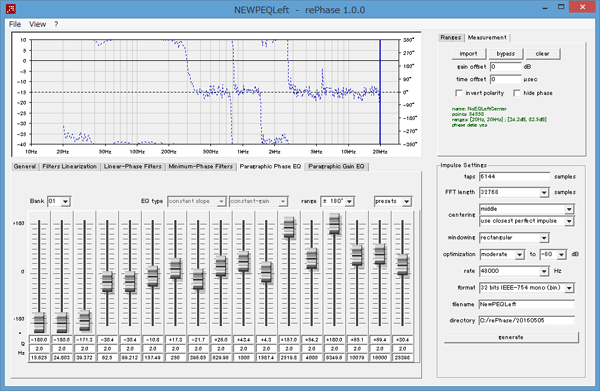Image resolution: width=600 pixels, height=391 pixels.
Task: Click the 4000 Hz frequency field
Action: pyautogui.click(x=311, y=358)
